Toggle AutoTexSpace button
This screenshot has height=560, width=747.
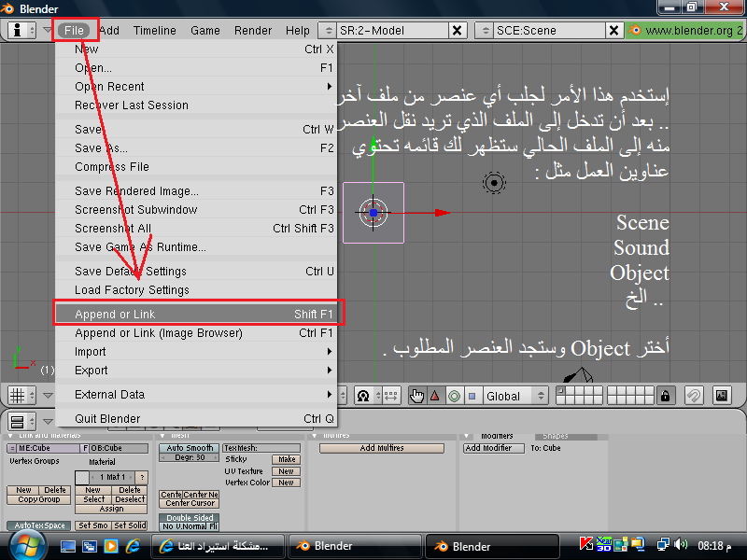39,525
